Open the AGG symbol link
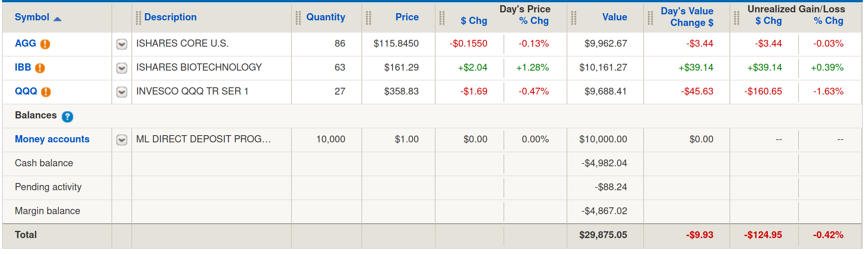 click(x=25, y=43)
